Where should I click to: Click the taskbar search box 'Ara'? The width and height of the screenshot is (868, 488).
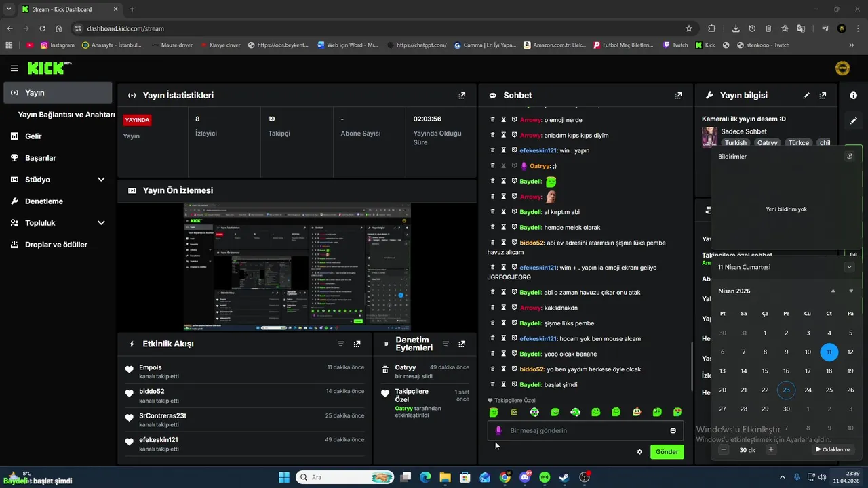pos(345,477)
